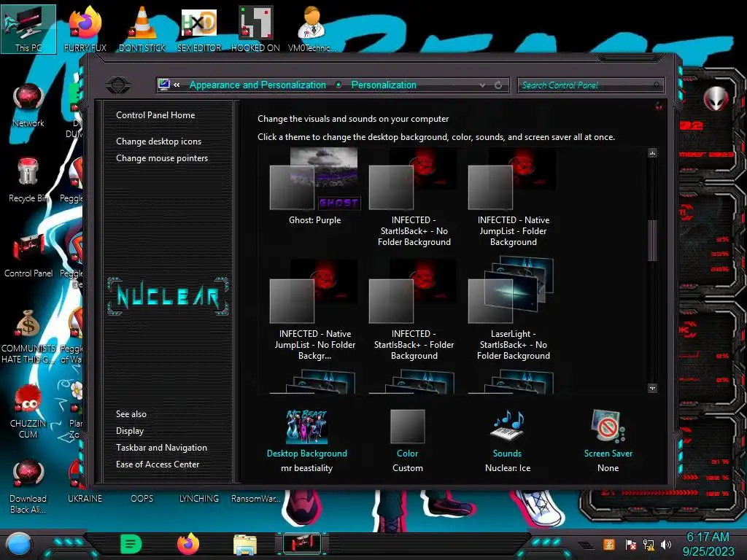The width and height of the screenshot is (747, 560).
Task: Open Control Panel Home link
Action: coord(155,114)
